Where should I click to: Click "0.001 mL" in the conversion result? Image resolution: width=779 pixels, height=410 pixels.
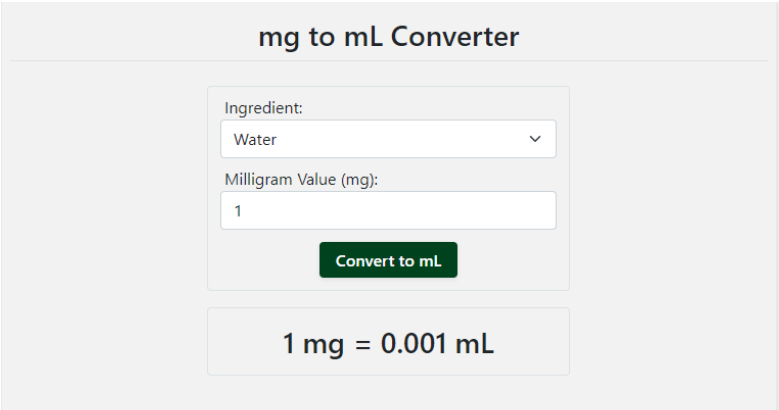click(x=437, y=344)
